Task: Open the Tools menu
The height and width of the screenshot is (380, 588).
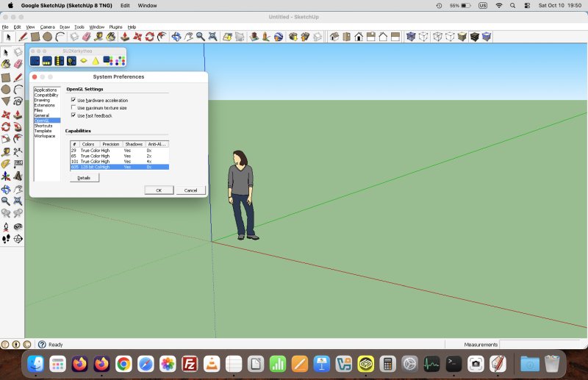Action: 79,27
